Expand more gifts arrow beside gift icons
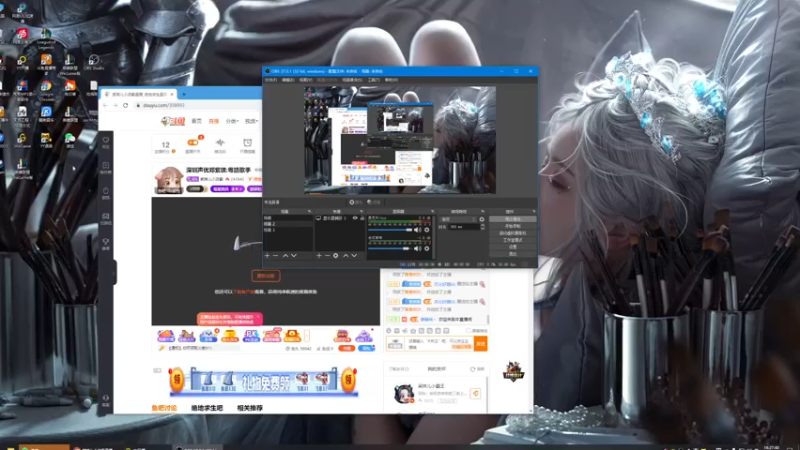800x450 pixels. pyautogui.click(x=307, y=335)
